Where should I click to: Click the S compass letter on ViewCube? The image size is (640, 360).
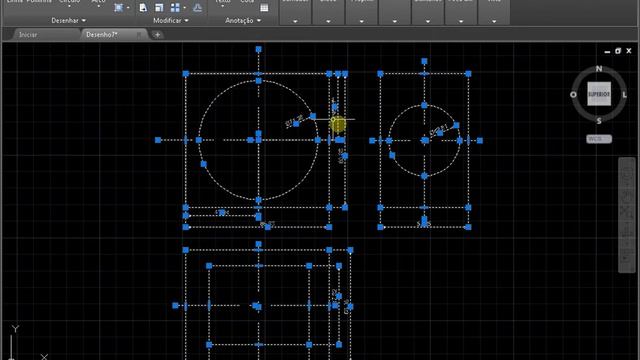point(599,121)
